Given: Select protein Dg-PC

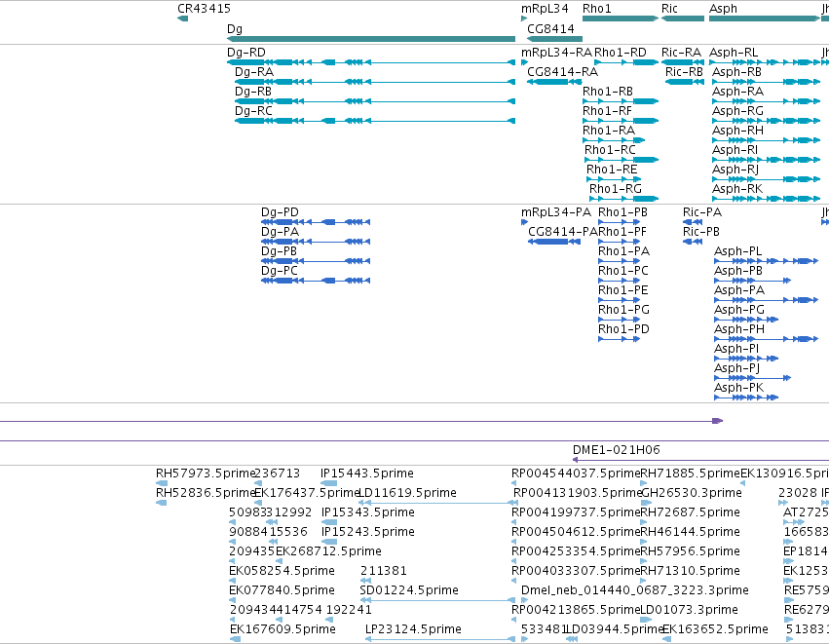Looking at the screenshot, I should point(316,281).
